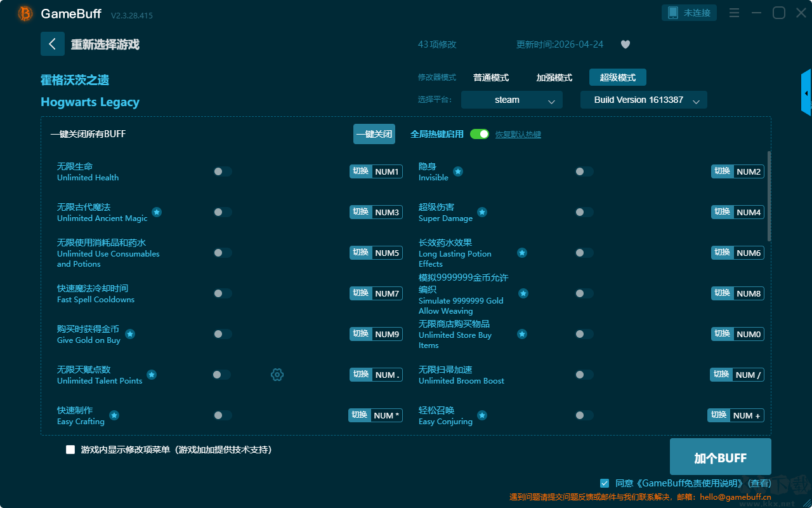
Task: Click star badge beside Long Lasting Potion Effects
Action: 522,253
